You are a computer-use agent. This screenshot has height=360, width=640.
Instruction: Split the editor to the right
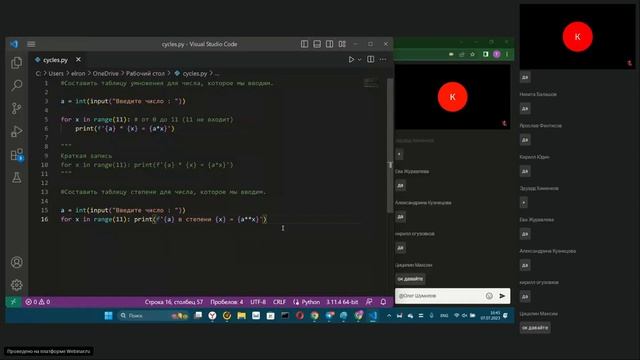pyautogui.click(x=371, y=60)
